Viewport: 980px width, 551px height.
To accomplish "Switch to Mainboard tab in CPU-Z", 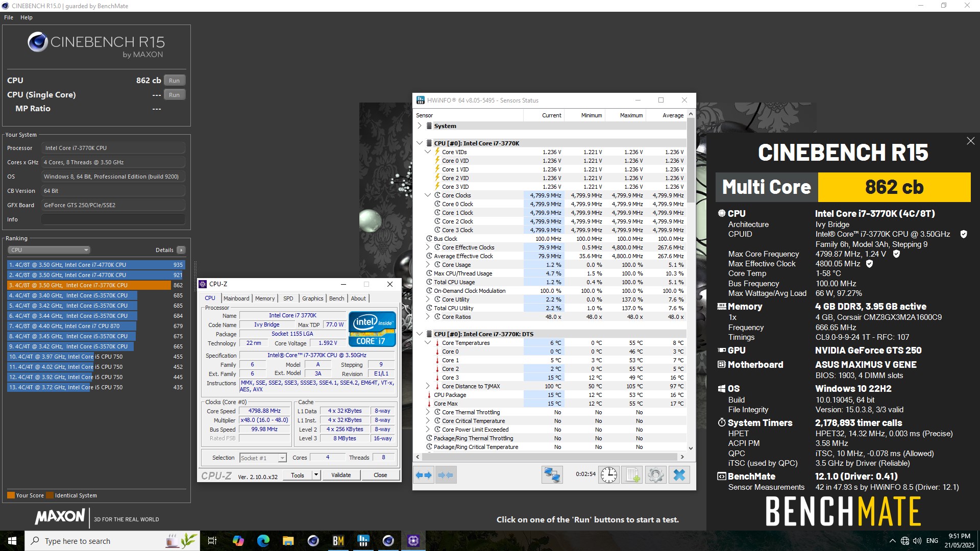I will tap(236, 298).
